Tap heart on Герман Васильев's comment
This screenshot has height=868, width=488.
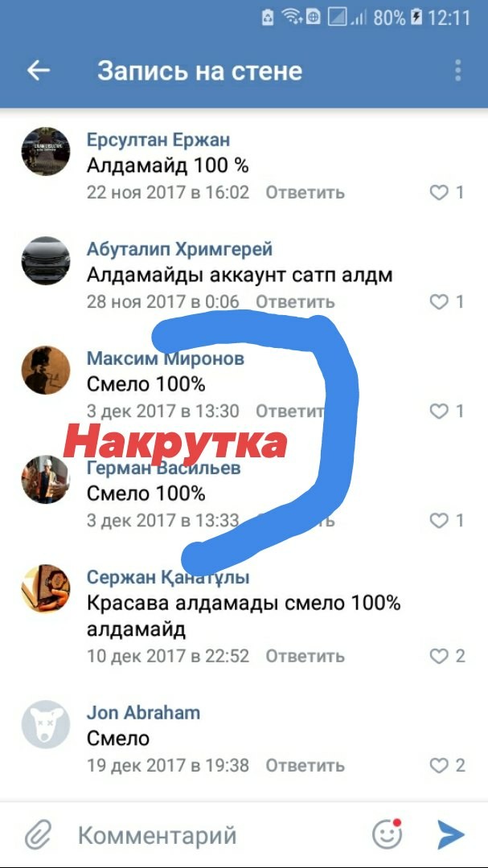point(439,520)
